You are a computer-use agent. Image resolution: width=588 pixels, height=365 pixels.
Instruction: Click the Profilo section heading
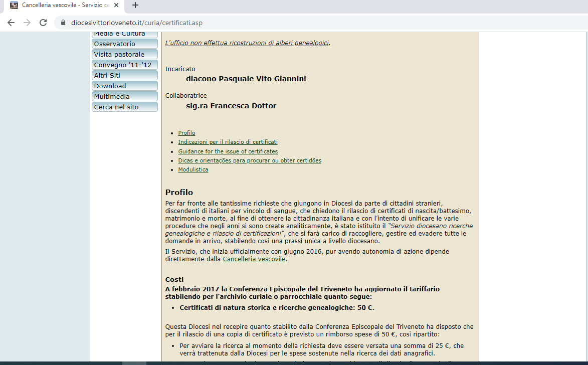pyautogui.click(x=179, y=192)
